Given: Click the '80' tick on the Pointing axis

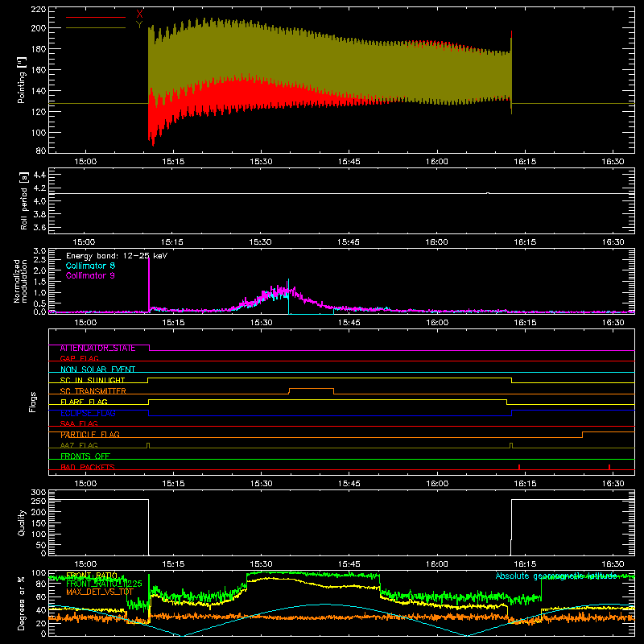Looking at the screenshot, I should (x=41, y=151).
